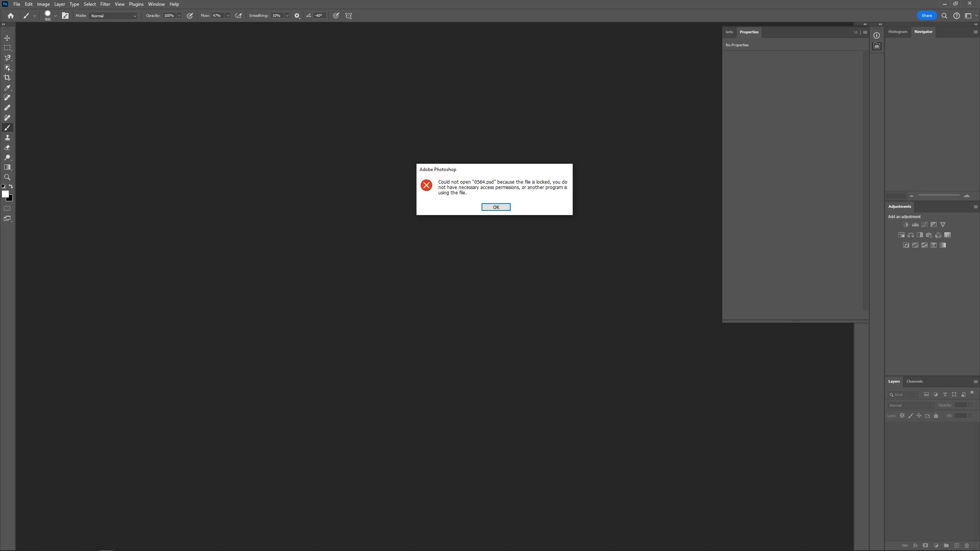The image size is (980, 551).
Task: Open the smoothing options gear
Action: click(297, 16)
